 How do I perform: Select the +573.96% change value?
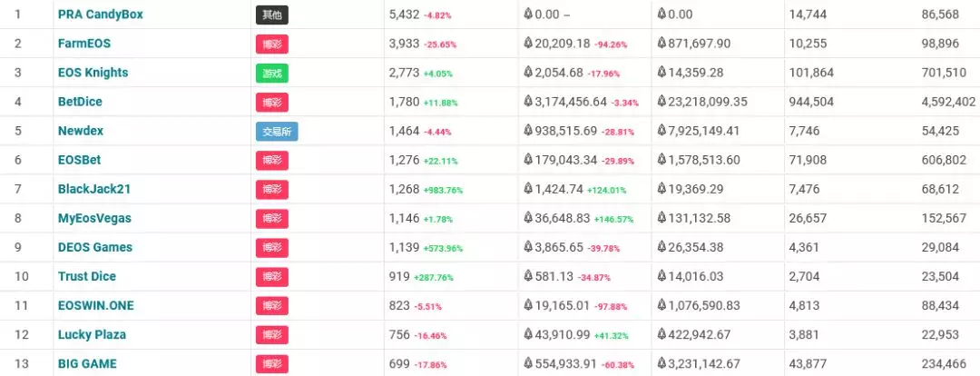click(x=443, y=248)
